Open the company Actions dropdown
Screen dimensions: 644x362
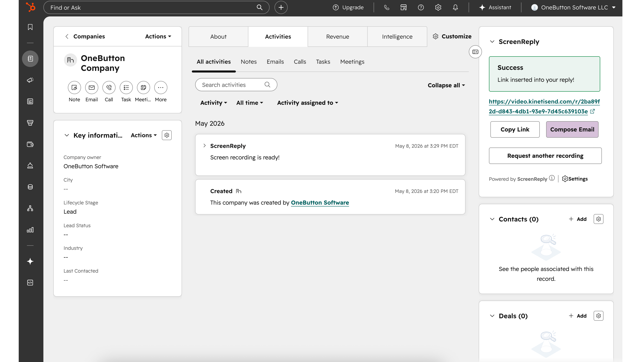[x=158, y=37]
